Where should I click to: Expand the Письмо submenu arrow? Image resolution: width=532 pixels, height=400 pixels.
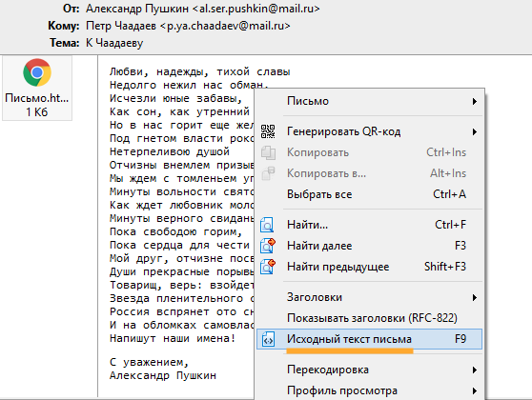tap(475, 101)
